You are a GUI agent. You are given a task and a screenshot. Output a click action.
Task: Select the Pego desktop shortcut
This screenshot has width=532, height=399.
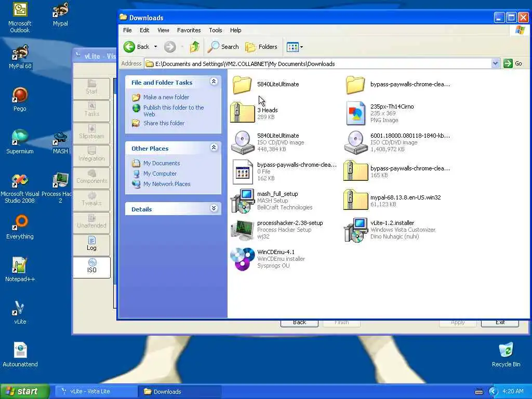coord(20,99)
